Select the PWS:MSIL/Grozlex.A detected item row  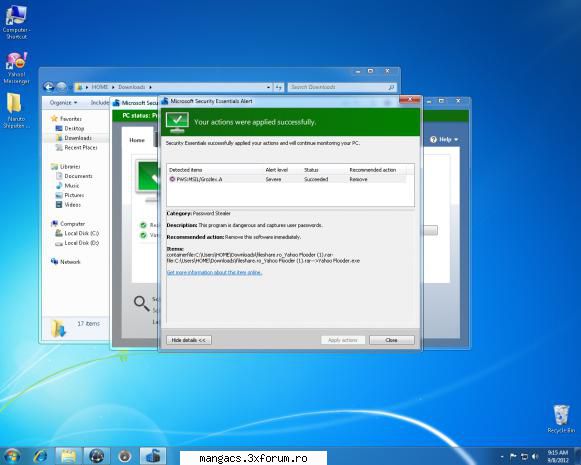point(287,179)
